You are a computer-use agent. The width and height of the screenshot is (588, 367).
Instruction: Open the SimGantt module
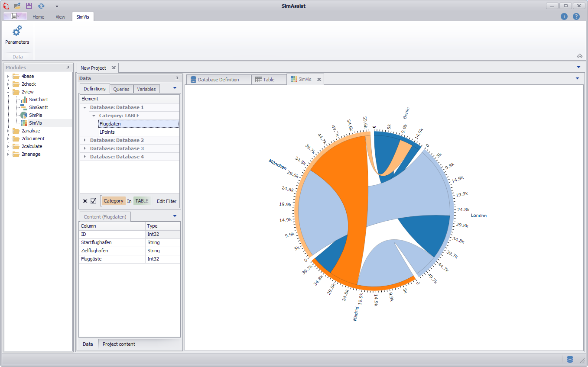point(38,107)
